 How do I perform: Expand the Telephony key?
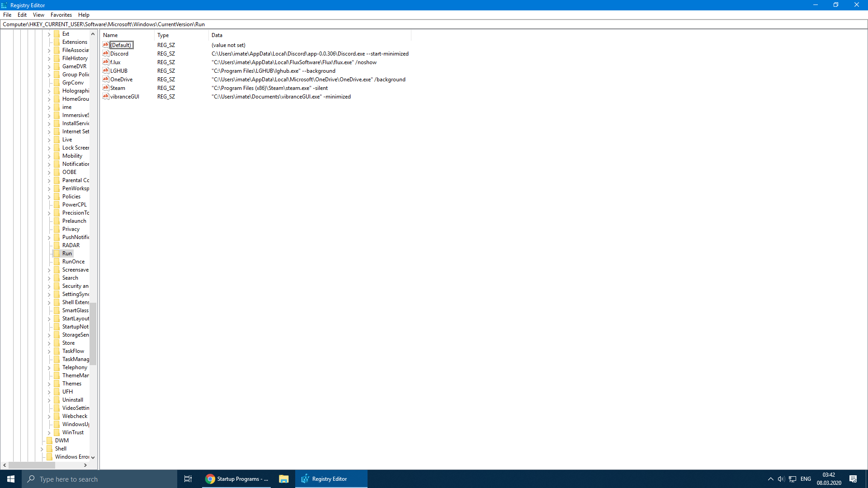[49, 368]
